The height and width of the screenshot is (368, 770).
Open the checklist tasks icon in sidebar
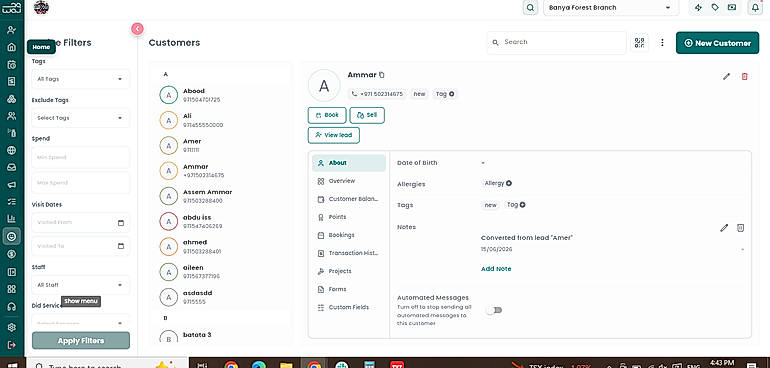tap(11, 201)
